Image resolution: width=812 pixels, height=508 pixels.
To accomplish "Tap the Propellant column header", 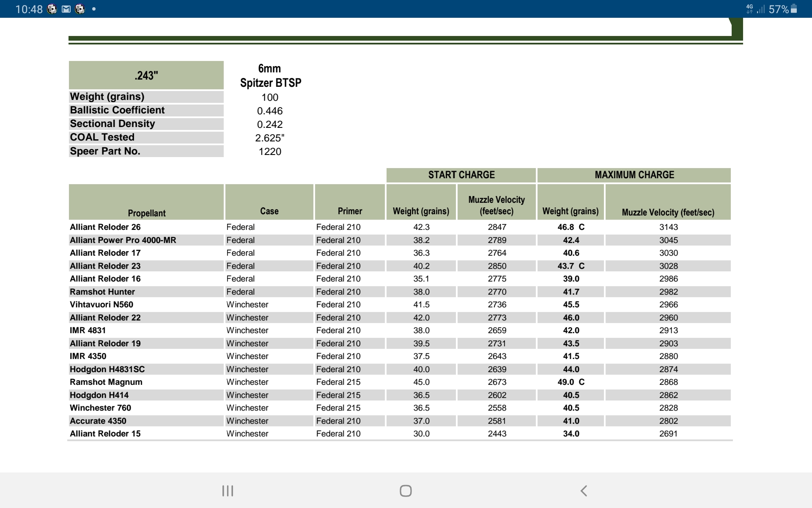I will [146, 202].
